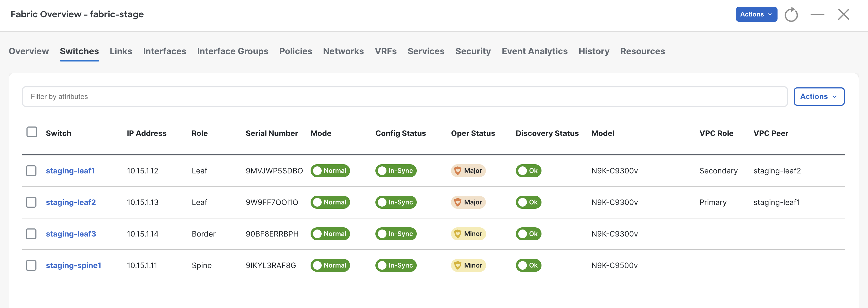Click the Border role cell

[204, 234]
